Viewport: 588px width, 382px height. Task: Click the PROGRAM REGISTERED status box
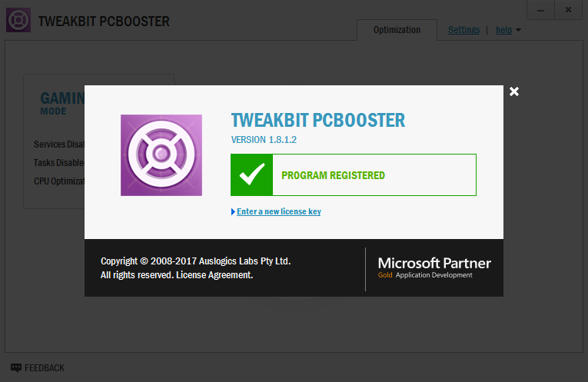[x=354, y=175]
